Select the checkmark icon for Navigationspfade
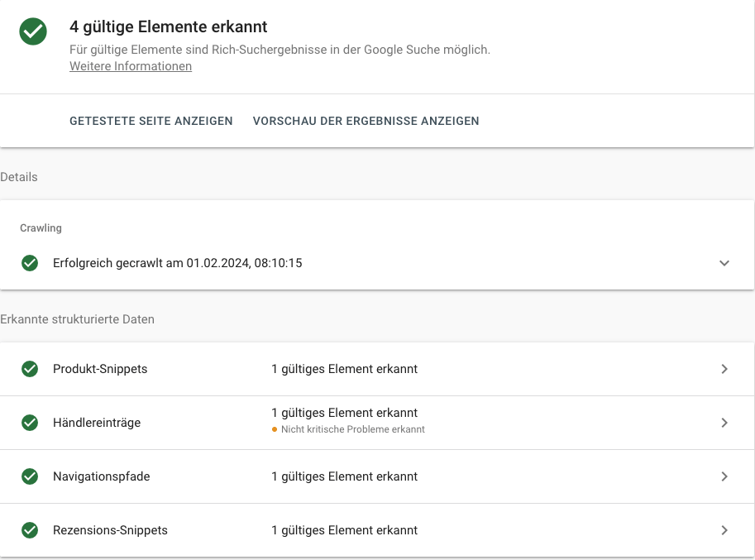This screenshot has width=755, height=560. click(30, 476)
